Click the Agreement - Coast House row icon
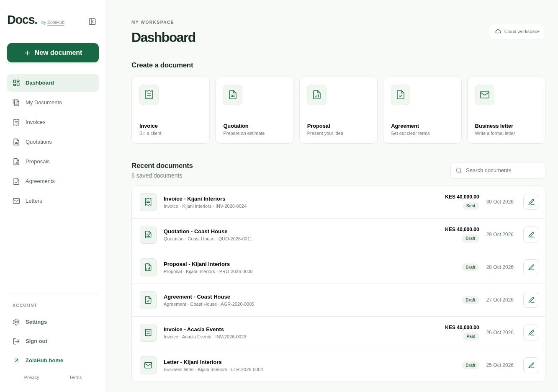The image size is (558, 392). tap(148, 300)
